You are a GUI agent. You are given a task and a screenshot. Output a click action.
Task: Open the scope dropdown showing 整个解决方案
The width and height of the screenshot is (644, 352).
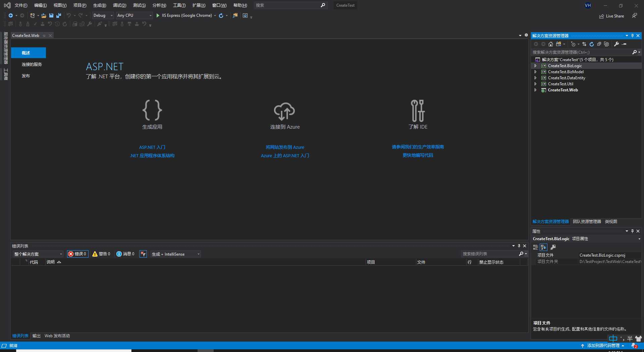pyautogui.click(x=38, y=254)
